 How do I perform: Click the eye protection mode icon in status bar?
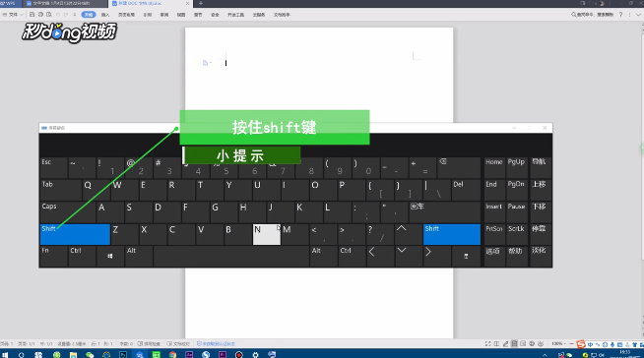click(x=541, y=343)
